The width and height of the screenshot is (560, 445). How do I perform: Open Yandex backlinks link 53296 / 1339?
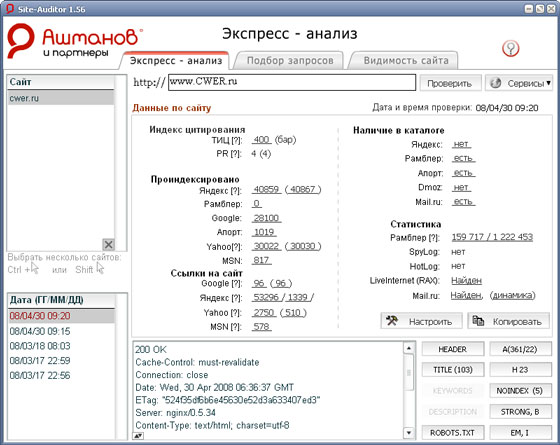(283, 298)
